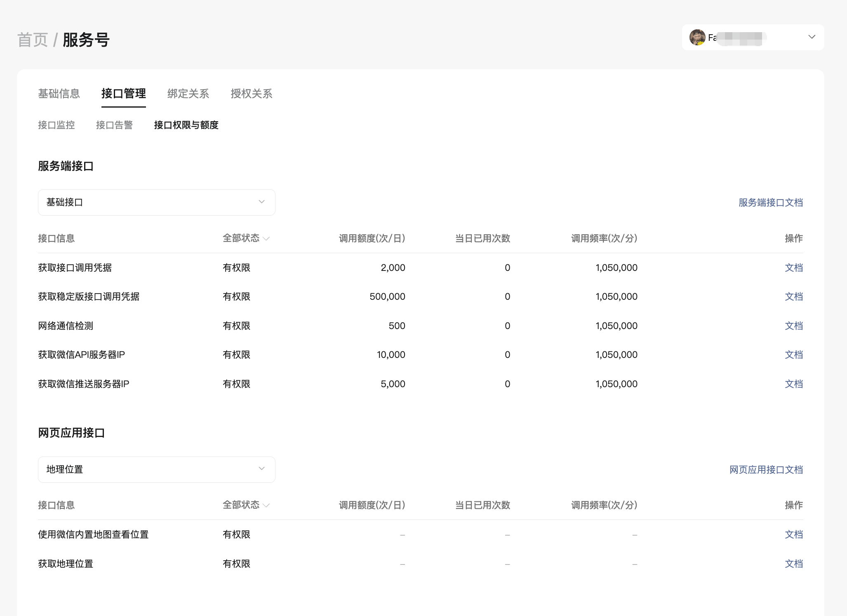Click the user avatar picture
The width and height of the screenshot is (847, 616).
[x=697, y=38]
